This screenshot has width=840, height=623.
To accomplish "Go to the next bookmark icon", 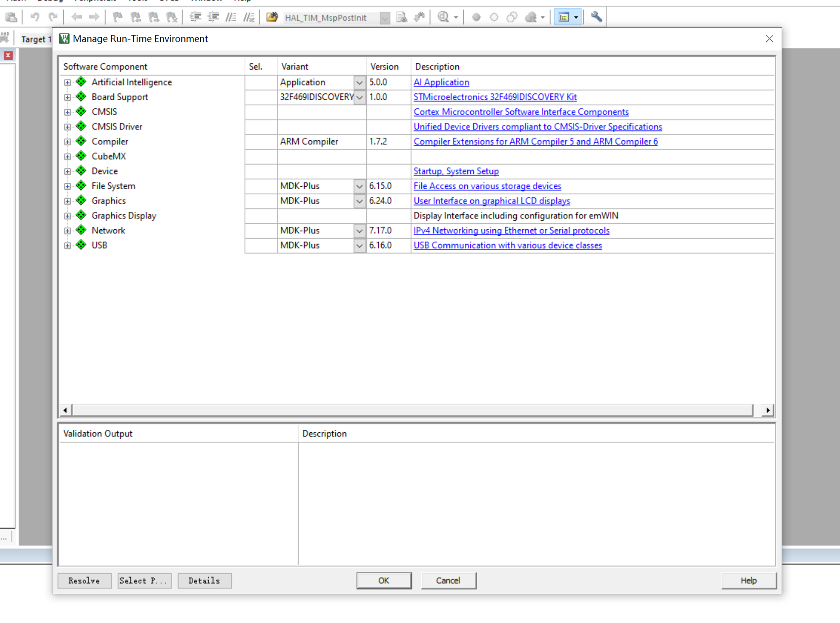I will click(x=154, y=17).
